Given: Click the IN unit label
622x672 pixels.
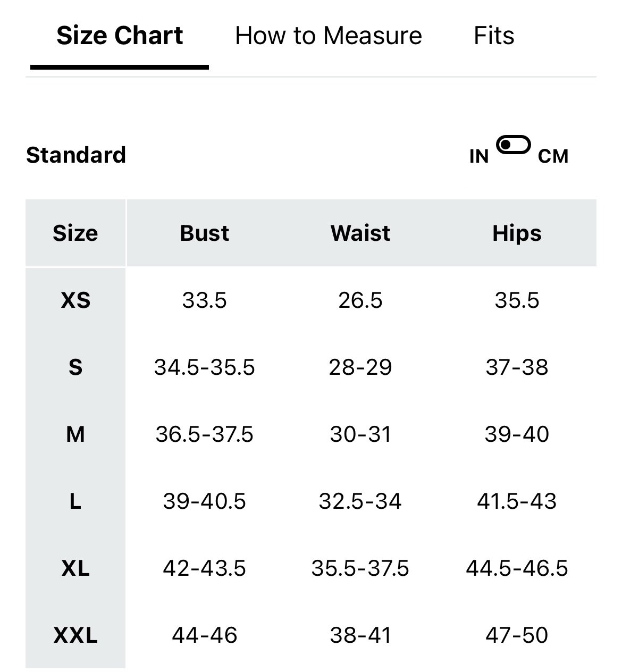Looking at the screenshot, I should [x=479, y=156].
